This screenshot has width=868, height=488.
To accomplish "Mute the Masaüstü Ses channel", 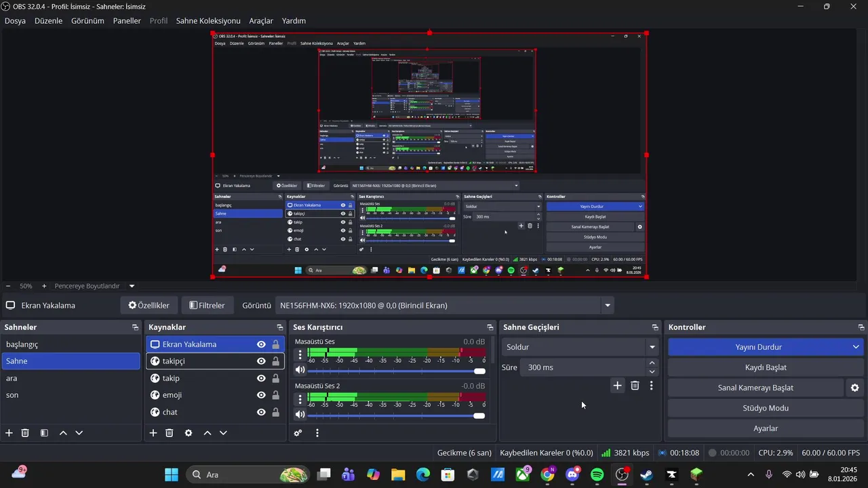I will tap(300, 370).
